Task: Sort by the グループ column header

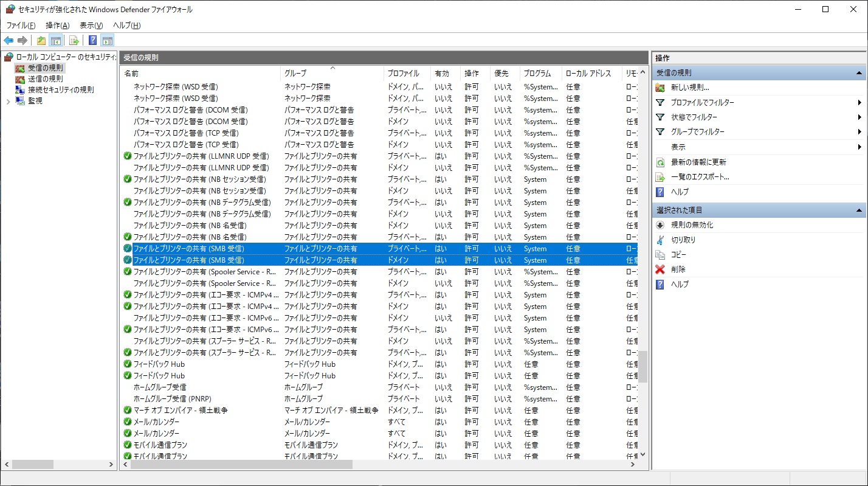Action: pos(332,73)
